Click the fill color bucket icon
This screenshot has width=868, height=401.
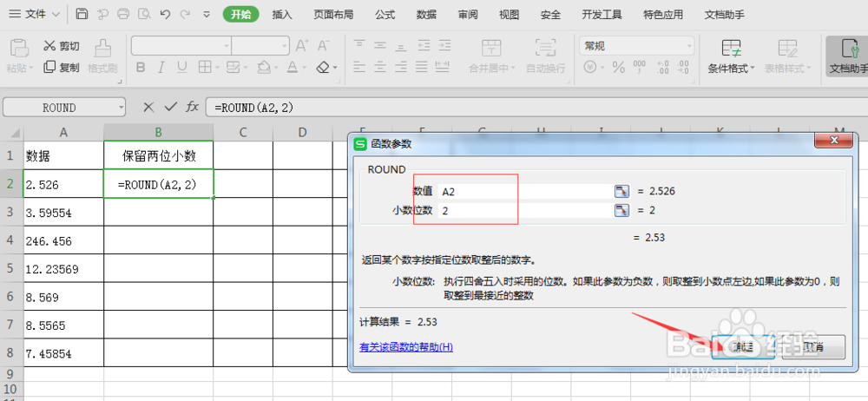(x=264, y=68)
